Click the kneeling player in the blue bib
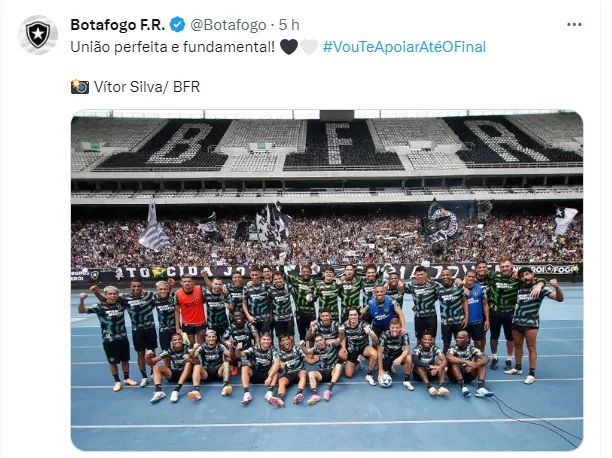The image size is (612, 458). [x=381, y=310]
